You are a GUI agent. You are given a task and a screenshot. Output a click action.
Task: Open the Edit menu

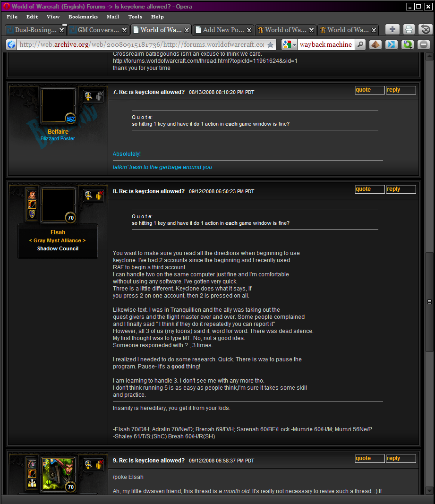click(32, 17)
